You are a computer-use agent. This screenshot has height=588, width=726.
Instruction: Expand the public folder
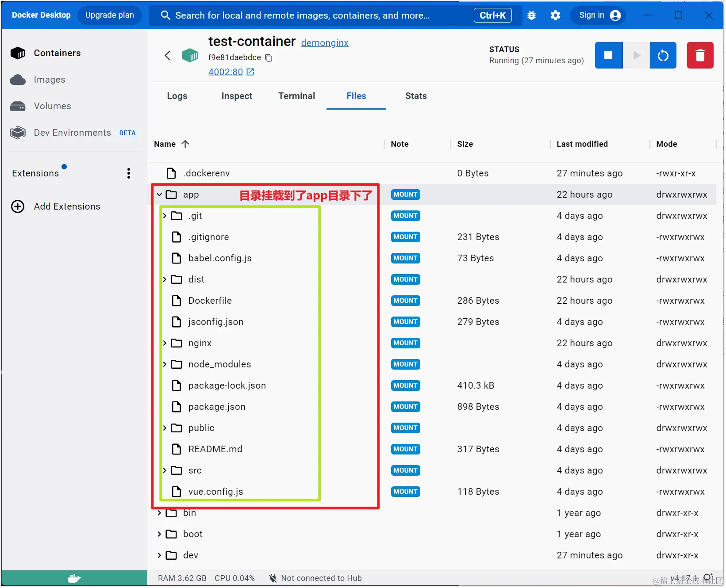click(x=165, y=428)
